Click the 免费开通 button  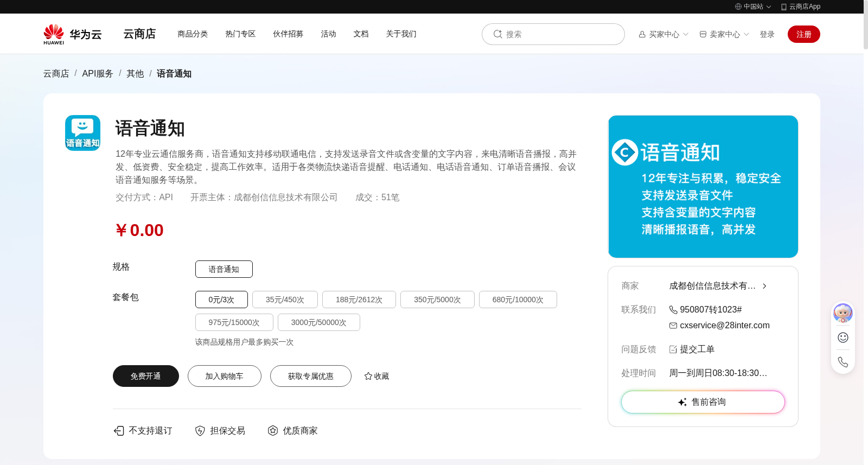(x=146, y=376)
